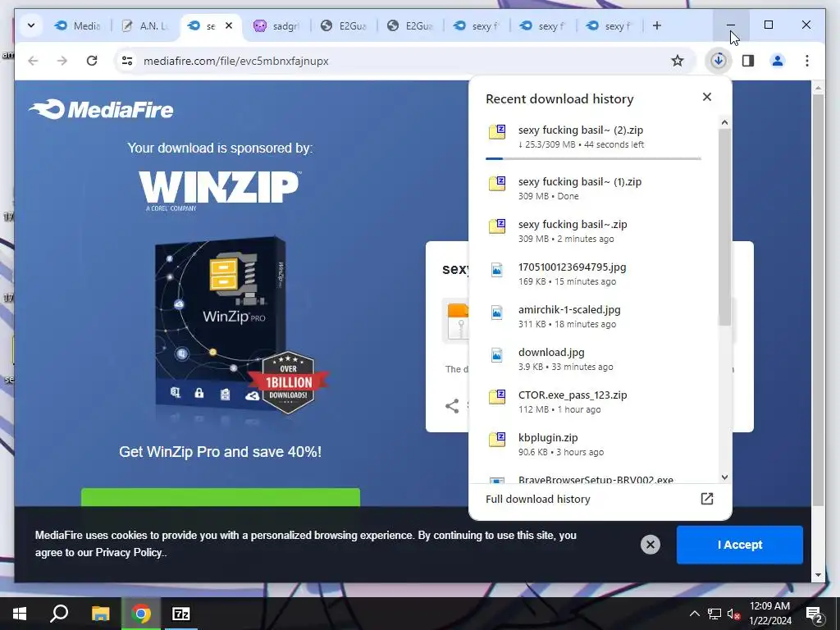Click the sexy fucking basil~.zip entry
The height and width of the screenshot is (630, 840).
[595, 231]
